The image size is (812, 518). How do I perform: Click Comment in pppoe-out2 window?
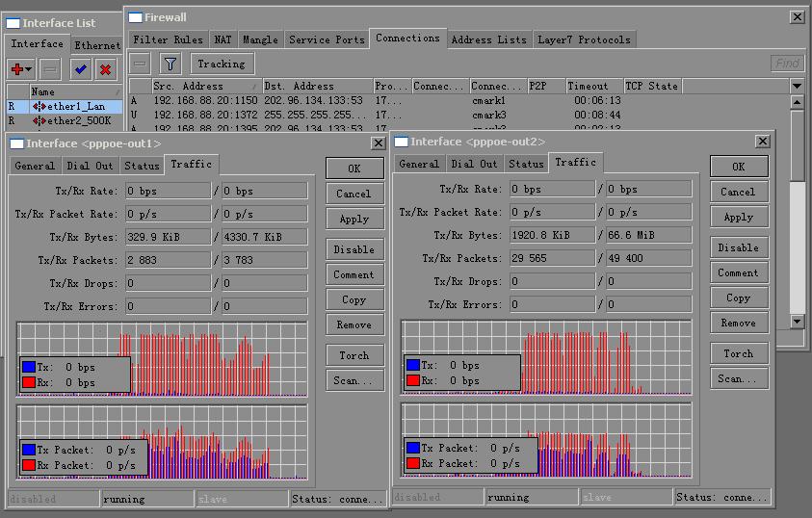739,272
